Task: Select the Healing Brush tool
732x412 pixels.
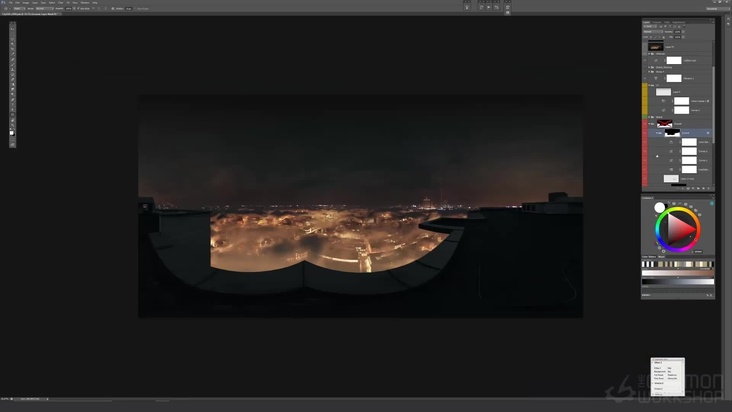Action: [x=13, y=59]
